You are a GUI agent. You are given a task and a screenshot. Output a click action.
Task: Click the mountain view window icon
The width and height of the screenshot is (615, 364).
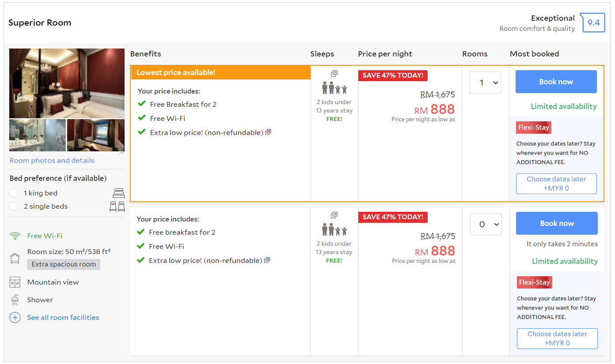(x=15, y=282)
